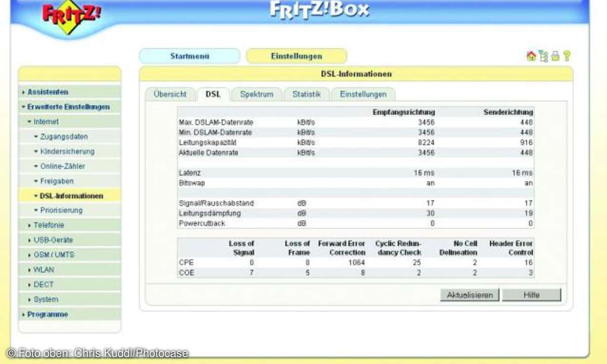Click the CPE row label
This screenshot has width=607, height=364.
(x=186, y=263)
